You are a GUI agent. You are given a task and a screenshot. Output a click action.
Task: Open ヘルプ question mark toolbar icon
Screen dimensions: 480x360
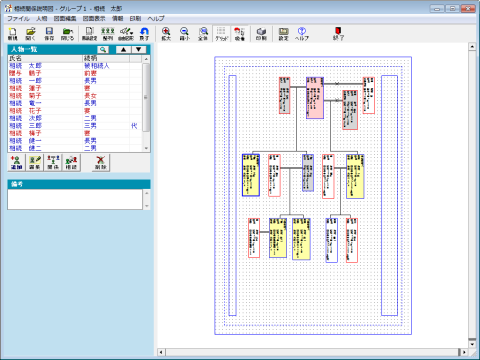click(x=302, y=34)
